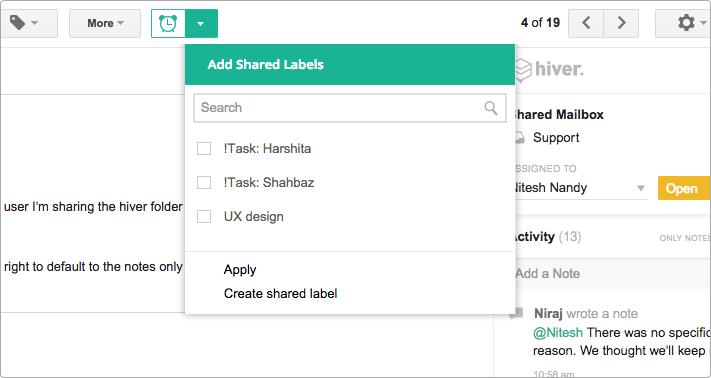
Task: Click the search magnifier icon
Action: 491,108
